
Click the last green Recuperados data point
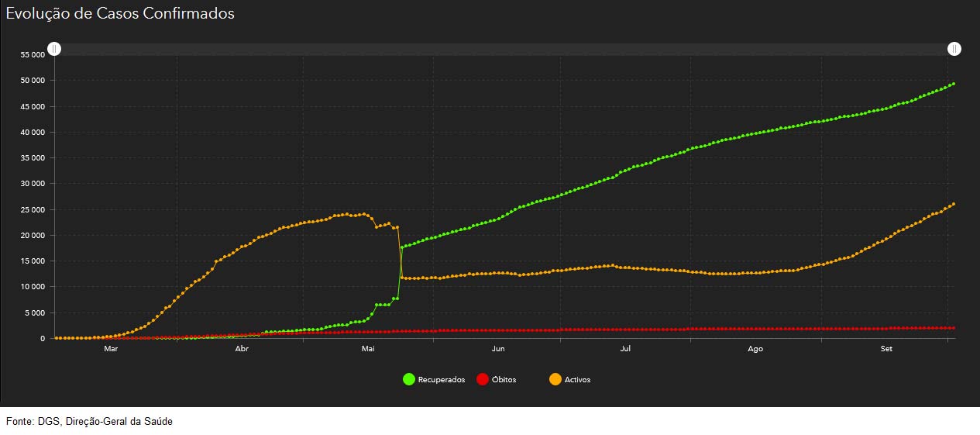(x=953, y=84)
